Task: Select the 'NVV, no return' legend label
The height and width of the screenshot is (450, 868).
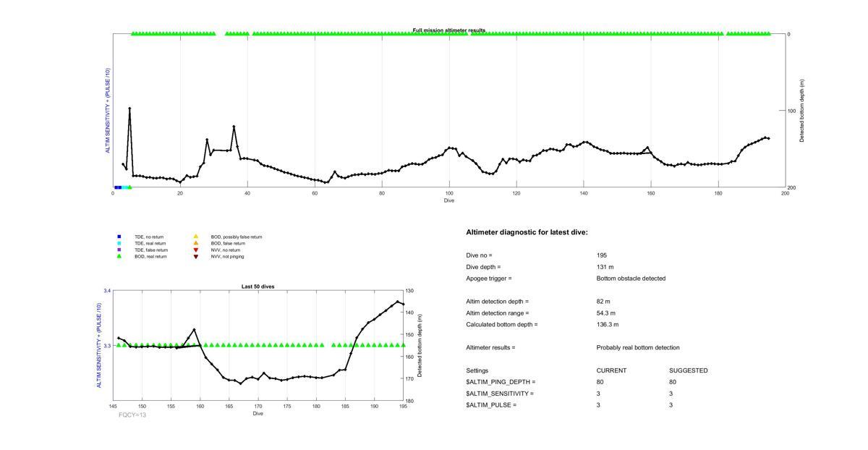Action: (226, 250)
